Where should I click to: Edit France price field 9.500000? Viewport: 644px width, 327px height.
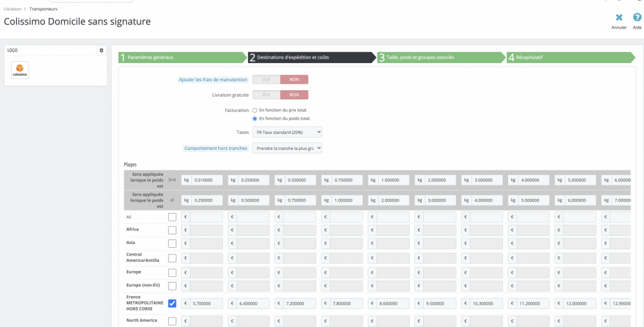pyautogui.click(x=440, y=304)
